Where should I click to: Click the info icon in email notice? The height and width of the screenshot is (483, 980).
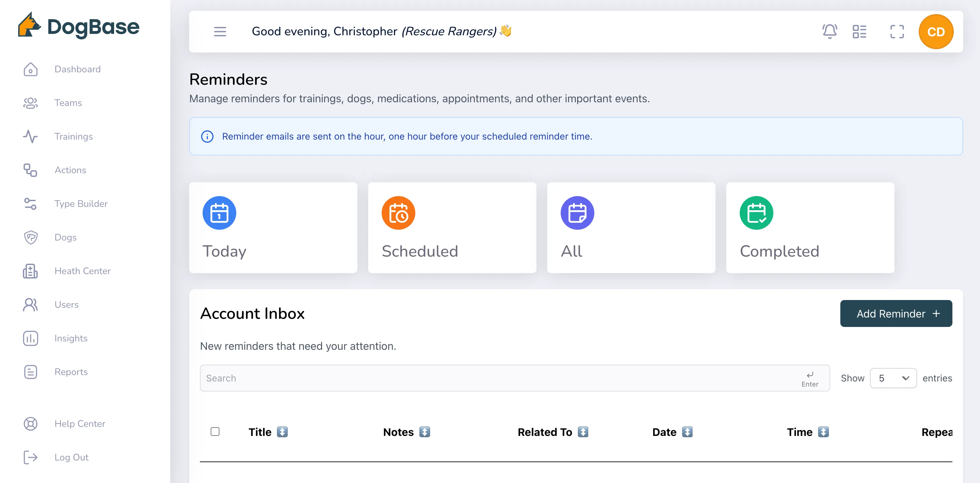click(x=207, y=137)
